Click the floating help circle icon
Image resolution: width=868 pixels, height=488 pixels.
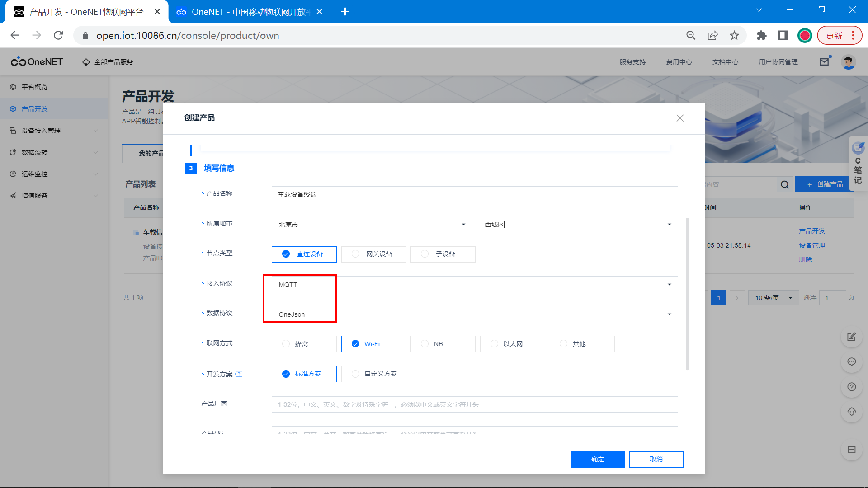point(851,387)
